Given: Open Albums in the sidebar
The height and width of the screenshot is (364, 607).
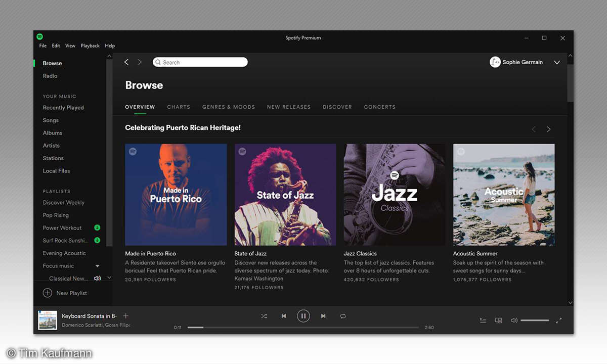Looking at the screenshot, I should point(53,133).
